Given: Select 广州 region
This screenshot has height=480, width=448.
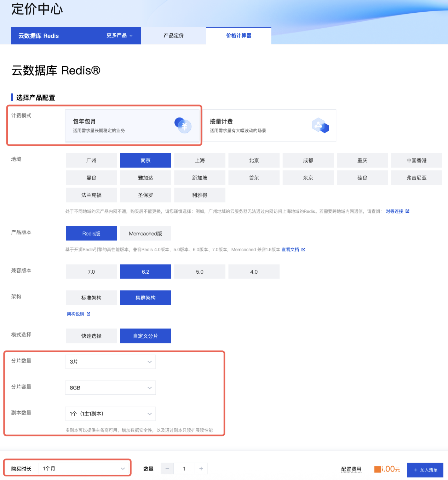Looking at the screenshot, I should click(x=91, y=160).
